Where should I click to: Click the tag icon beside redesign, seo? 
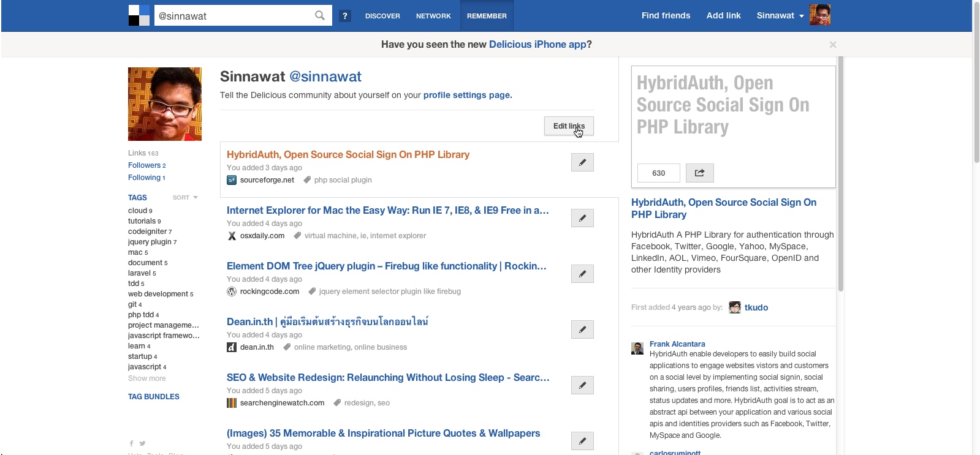click(x=337, y=403)
